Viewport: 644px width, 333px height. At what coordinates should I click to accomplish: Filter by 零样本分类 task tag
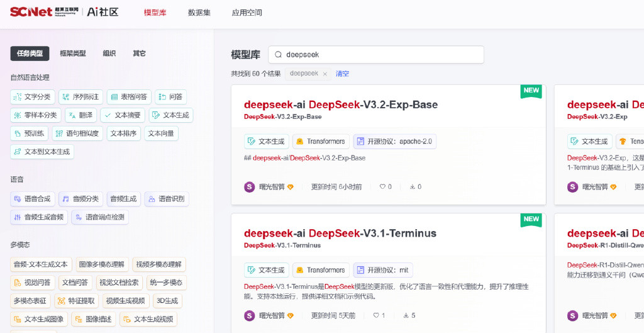[36, 115]
